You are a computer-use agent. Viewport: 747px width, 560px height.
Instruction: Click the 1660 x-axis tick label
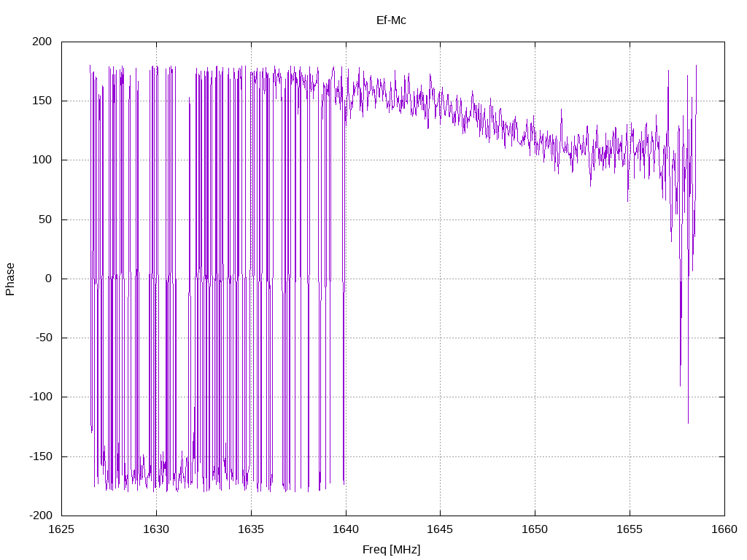tap(724, 529)
